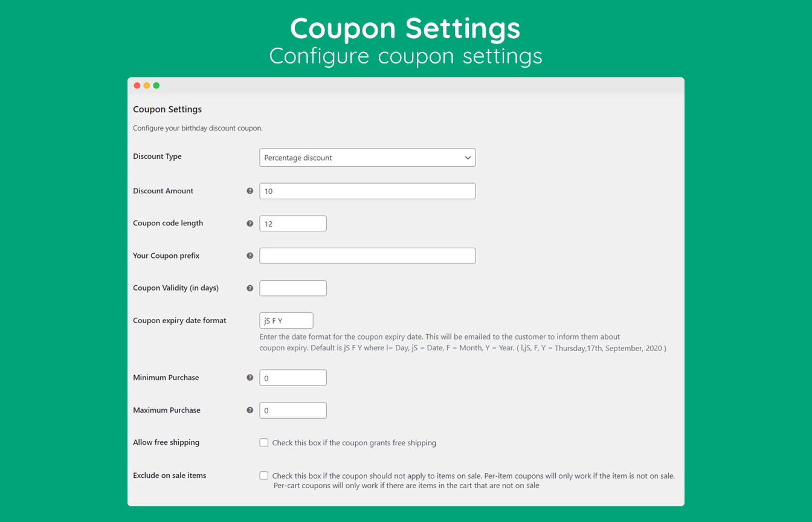
Task: Click the Coupon Validity help icon
Action: (250, 288)
